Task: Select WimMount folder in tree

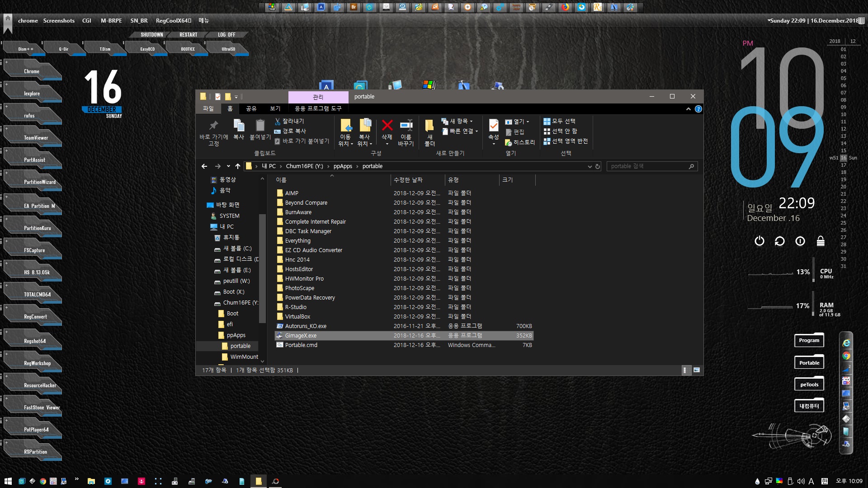Action: 240,357
